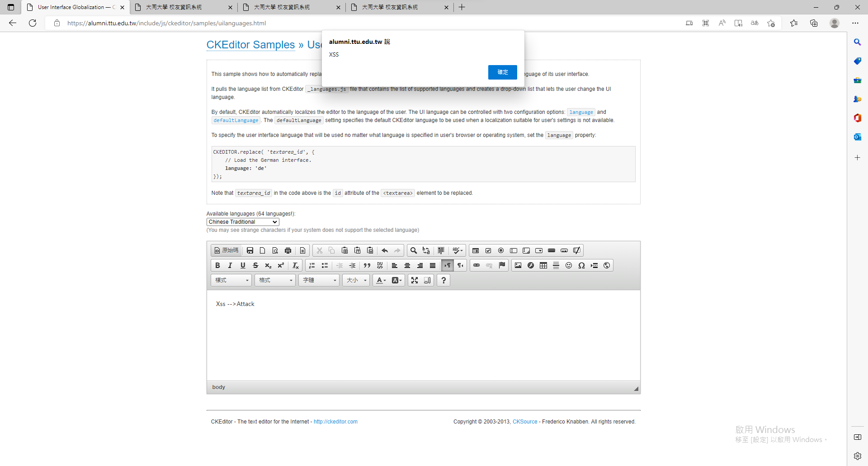Insert a Radio Button form field

point(501,250)
